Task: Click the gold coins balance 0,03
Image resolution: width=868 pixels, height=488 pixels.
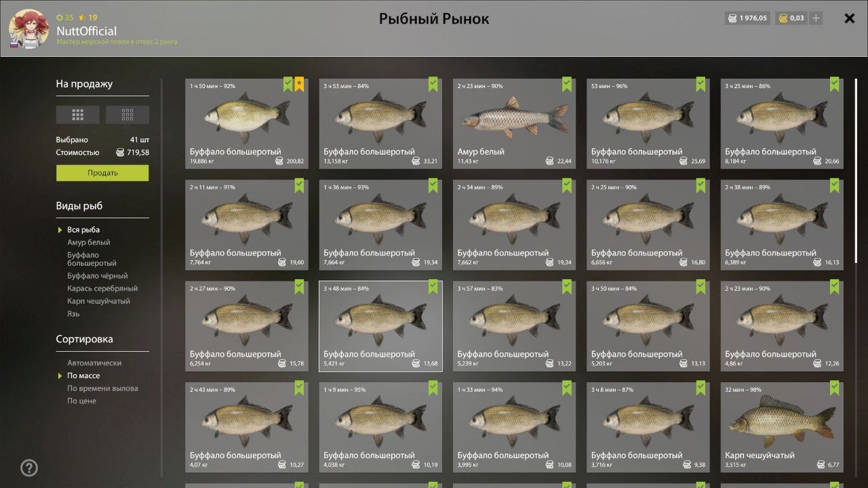Action: (791, 18)
